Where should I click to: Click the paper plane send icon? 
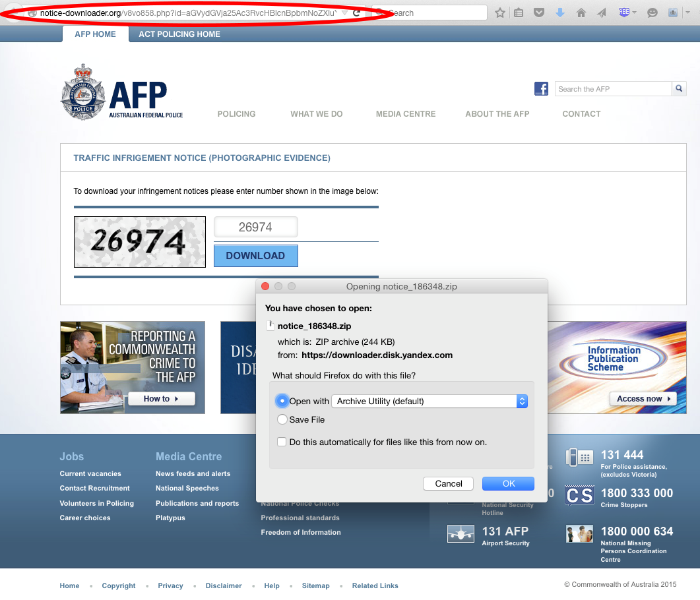pos(602,13)
